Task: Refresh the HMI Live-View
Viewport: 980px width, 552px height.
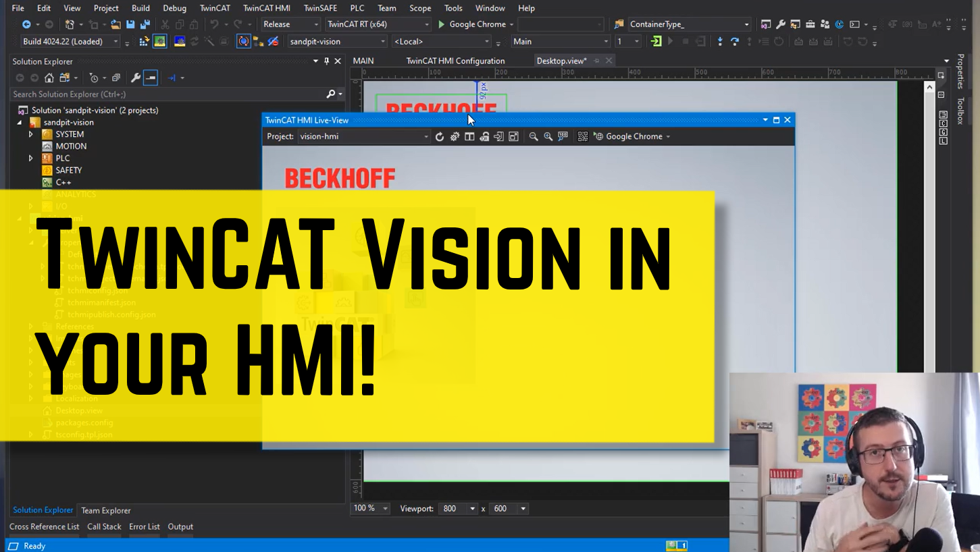Action: pos(440,137)
